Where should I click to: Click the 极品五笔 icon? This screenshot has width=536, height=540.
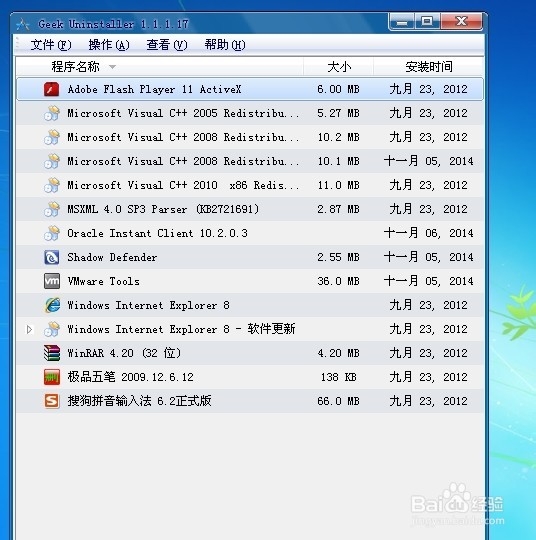[x=51, y=377]
